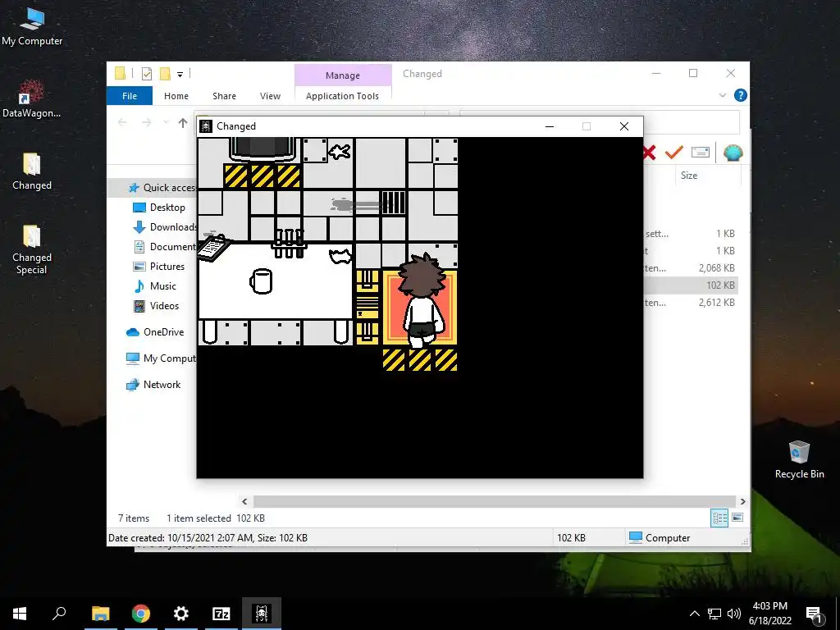Viewport: 840px width, 630px height.
Task: Click the rename card toolbar icon
Action: pos(701,153)
